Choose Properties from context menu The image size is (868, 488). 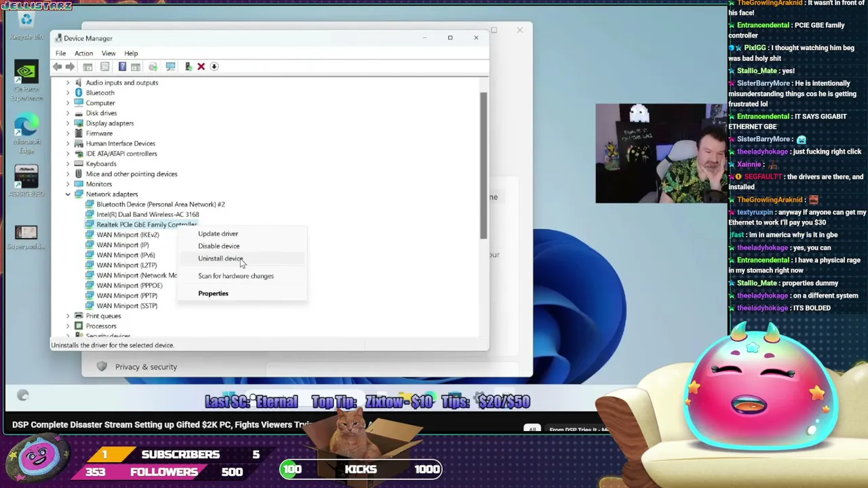[241, 293]
